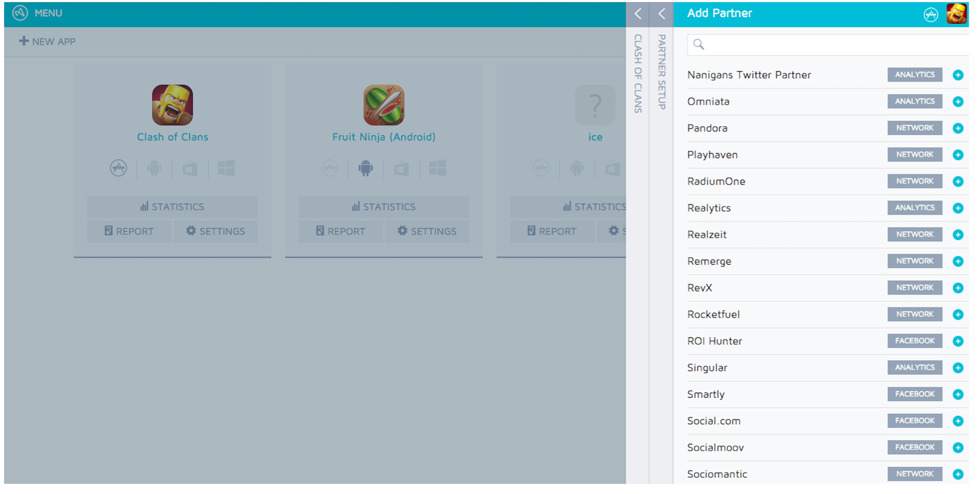Open REPORT for Clash of Clans
The height and width of the screenshot is (494, 980).
pyautogui.click(x=129, y=231)
